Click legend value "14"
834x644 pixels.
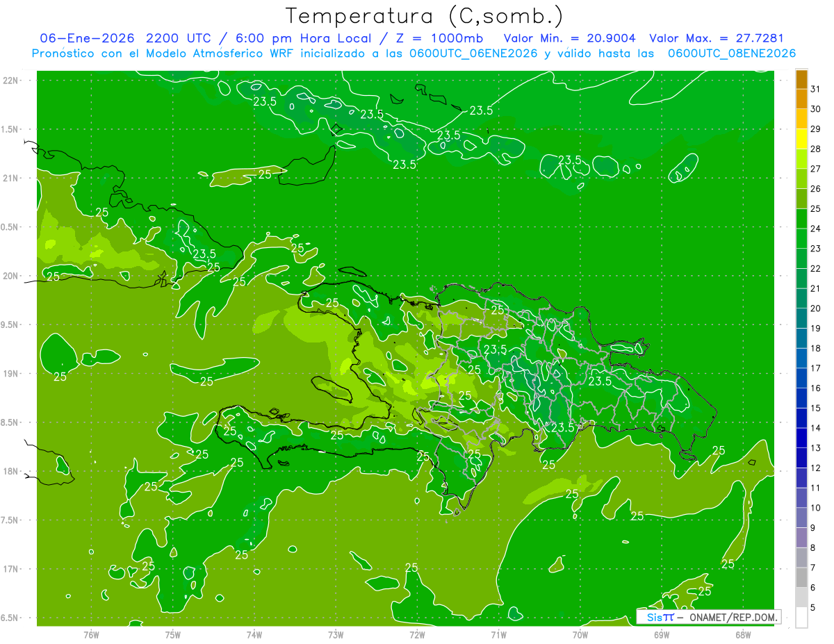[x=815, y=428]
